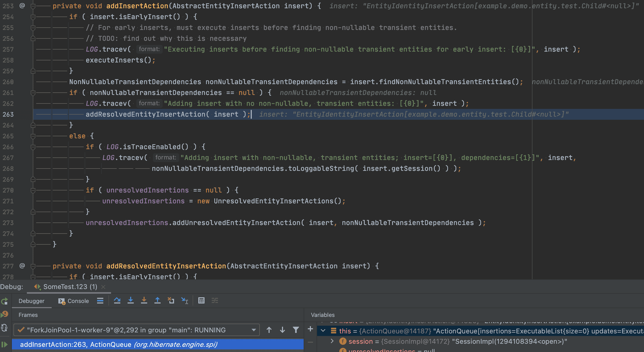Expand the session SessionImpl variable node
This screenshot has width=644, height=352.
(332, 341)
